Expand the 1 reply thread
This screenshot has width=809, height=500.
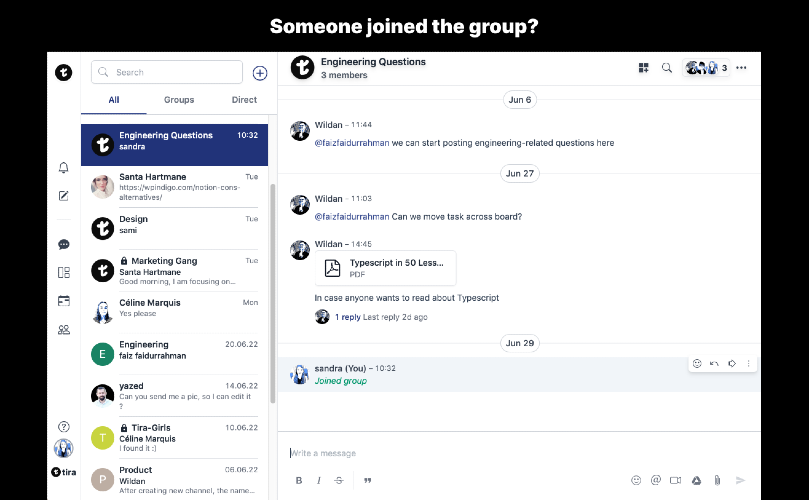coord(347,317)
